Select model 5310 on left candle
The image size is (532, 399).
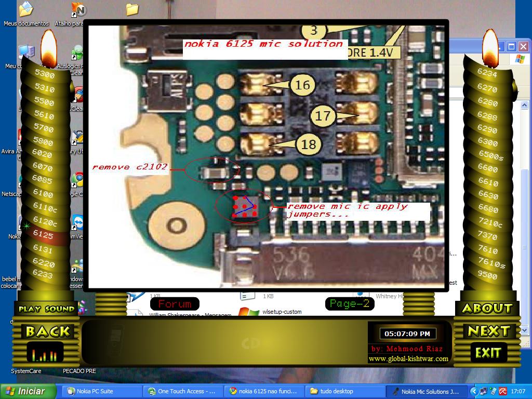(45, 88)
